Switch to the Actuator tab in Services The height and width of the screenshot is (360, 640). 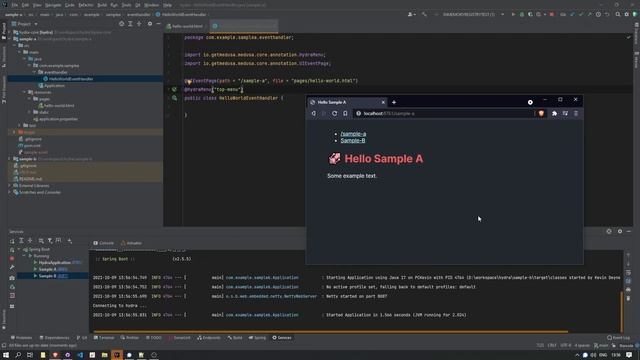click(131, 243)
